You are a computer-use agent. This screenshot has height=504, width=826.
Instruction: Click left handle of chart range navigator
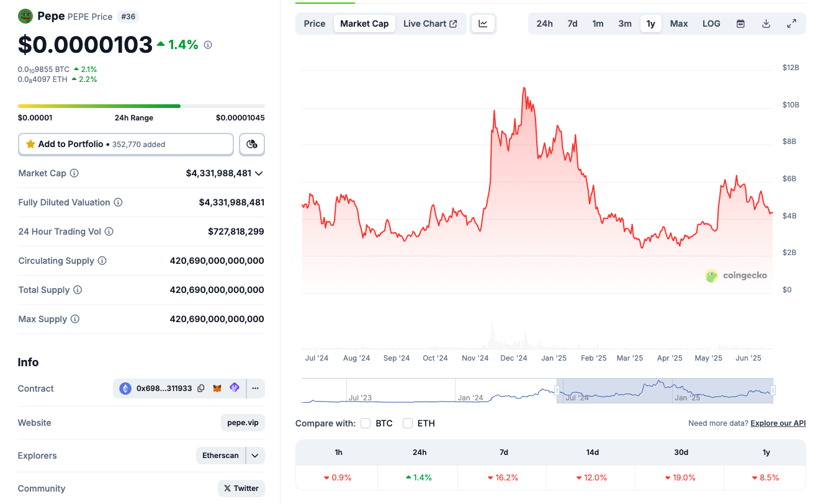tap(557, 390)
